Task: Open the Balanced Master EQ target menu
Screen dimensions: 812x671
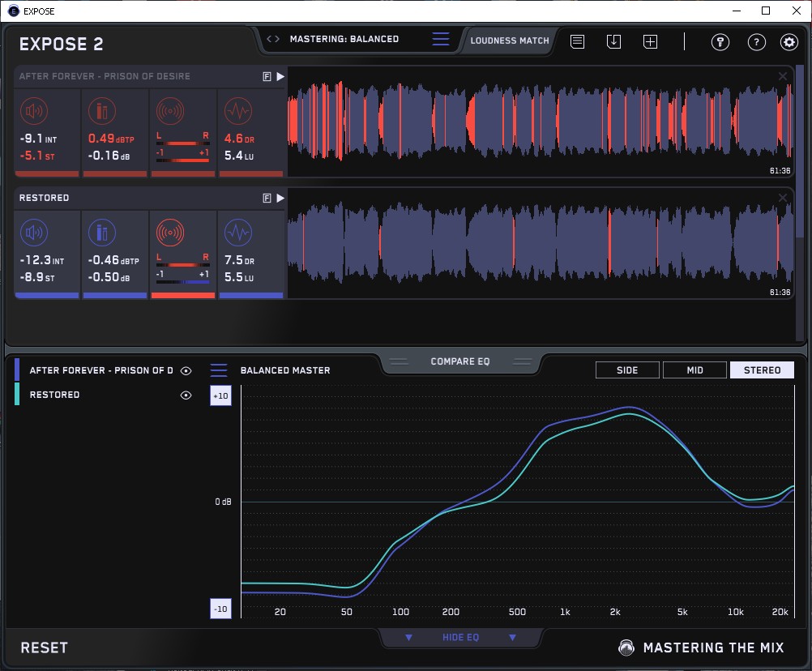Action: tap(219, 370)
